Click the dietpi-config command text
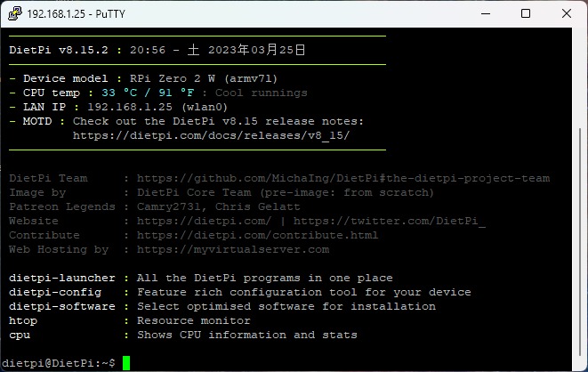This screenshot has width=588, height=372. click(55, 292)
